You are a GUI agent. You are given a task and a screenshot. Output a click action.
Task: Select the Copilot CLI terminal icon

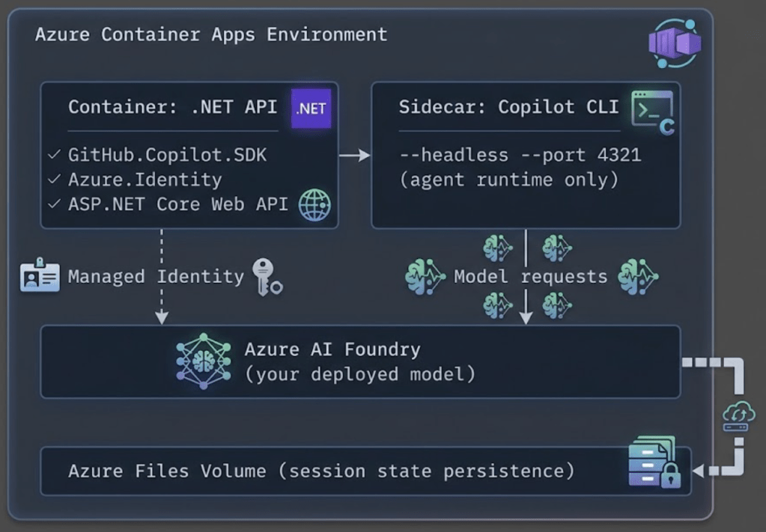(652, 112)
